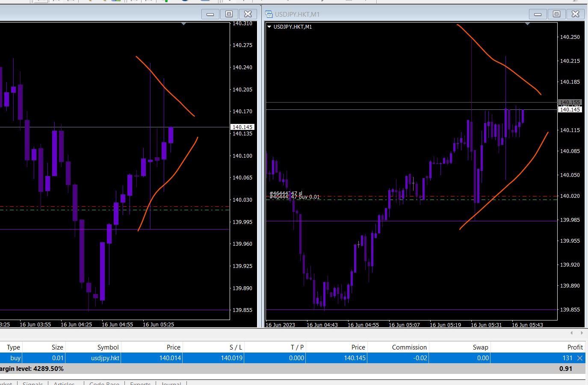Click the '16 Jun 03:55' time axis label
The height and width of the screenshot is (385, 588).
[x=35, y=325]
